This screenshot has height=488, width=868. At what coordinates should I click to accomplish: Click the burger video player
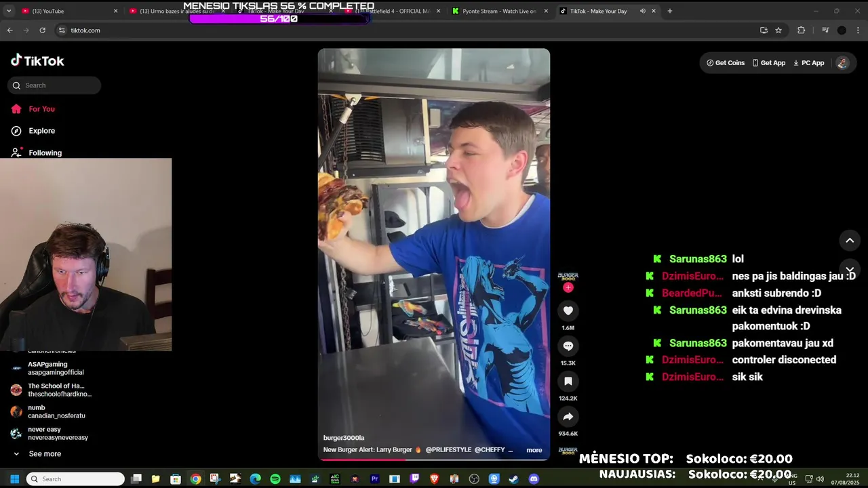tap(434, 254)
